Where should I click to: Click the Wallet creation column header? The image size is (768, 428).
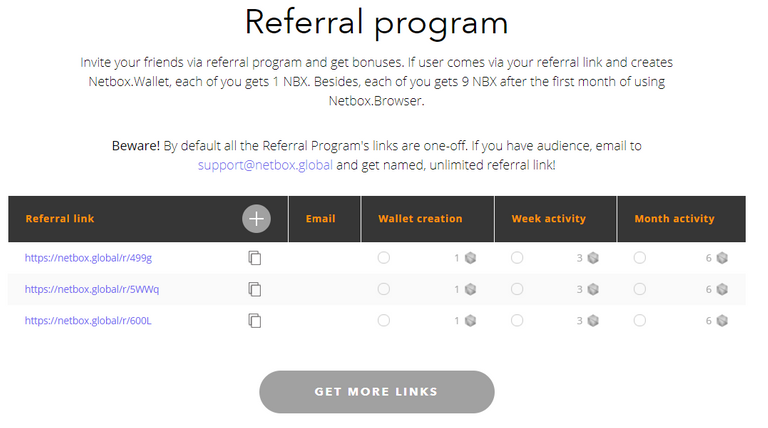420,219
